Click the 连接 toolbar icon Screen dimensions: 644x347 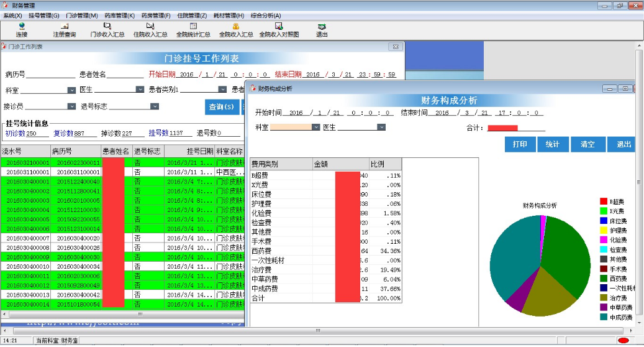(x=22, y=30)
